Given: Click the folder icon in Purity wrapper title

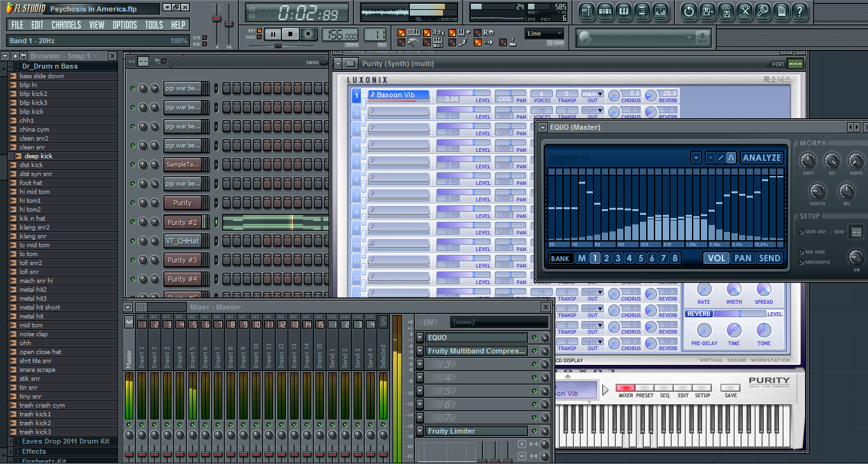Looking at the screenshot, I should 350,64.
